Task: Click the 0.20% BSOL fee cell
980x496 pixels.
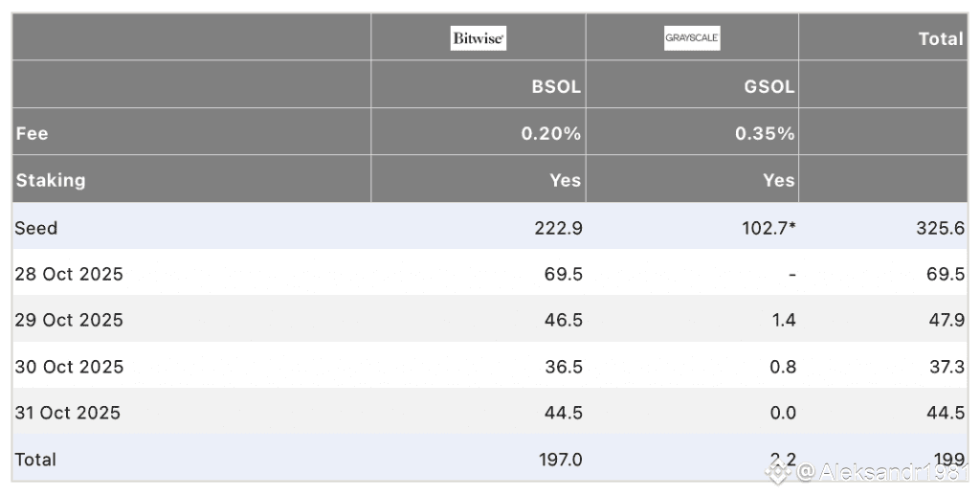Action: point(550,133)
